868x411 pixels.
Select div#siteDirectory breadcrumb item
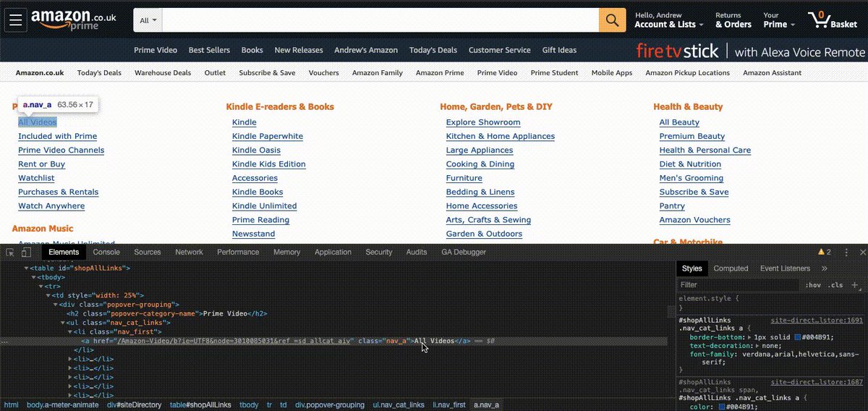(135, 404)
